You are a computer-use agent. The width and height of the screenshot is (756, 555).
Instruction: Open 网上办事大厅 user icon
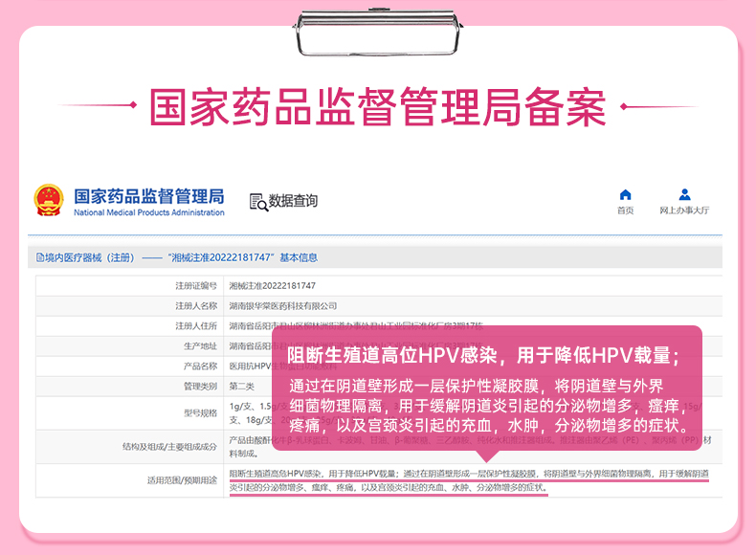pos(684,195)
